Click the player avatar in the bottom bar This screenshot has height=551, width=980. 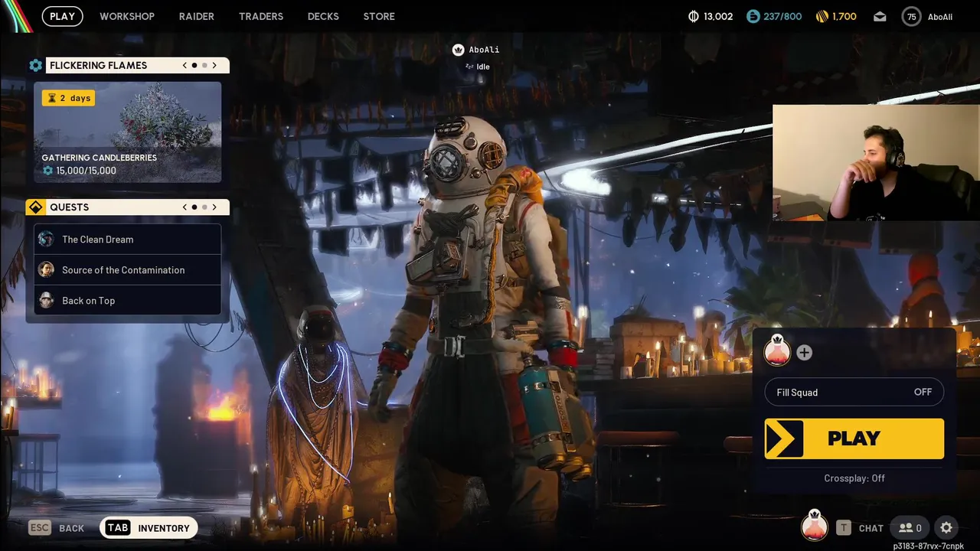point(815,527)
